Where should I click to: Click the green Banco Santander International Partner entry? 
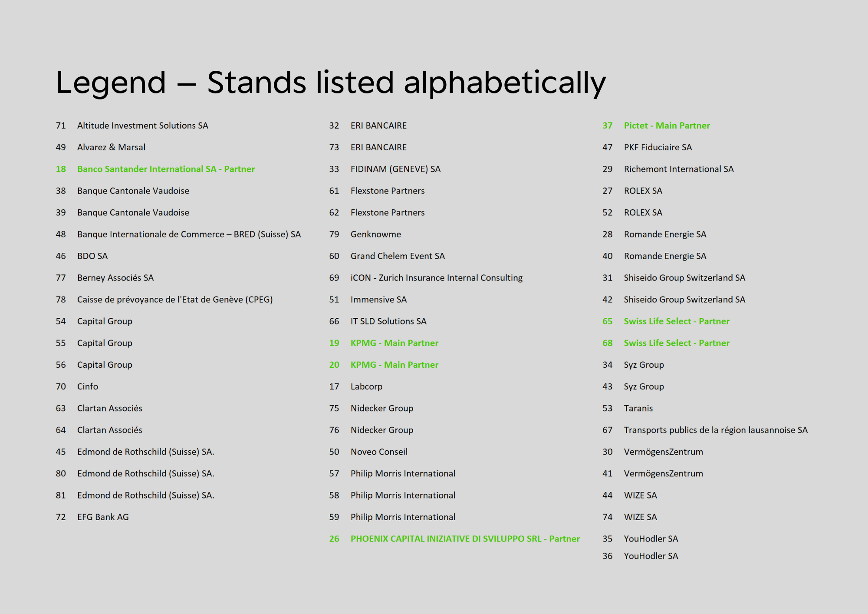pos(166,169)
